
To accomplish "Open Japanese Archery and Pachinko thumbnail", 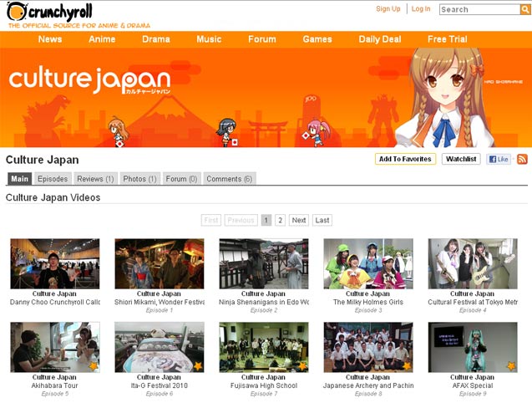I will tap(368, 347).
